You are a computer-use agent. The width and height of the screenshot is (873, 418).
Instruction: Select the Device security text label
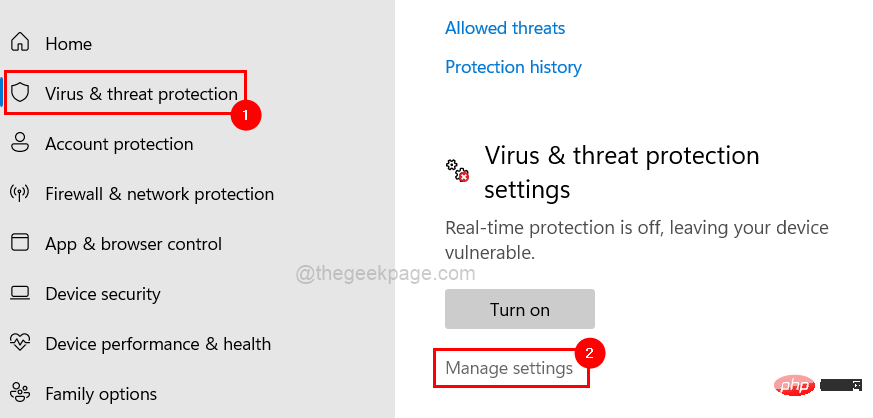point(103,294)
